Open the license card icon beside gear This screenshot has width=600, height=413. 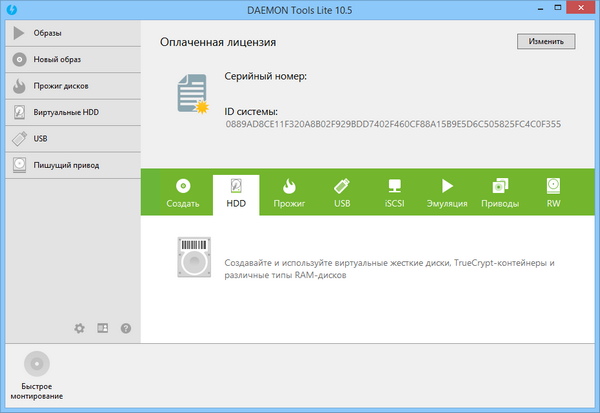(103, 328)
